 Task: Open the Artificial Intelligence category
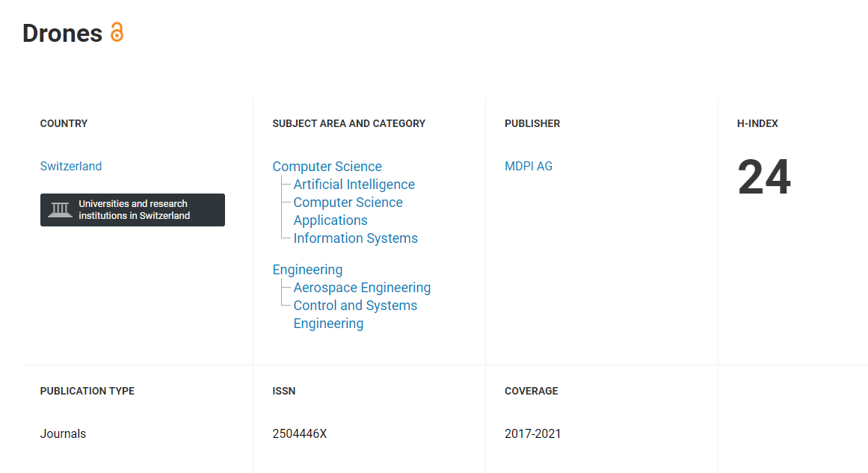coord(354,185)
